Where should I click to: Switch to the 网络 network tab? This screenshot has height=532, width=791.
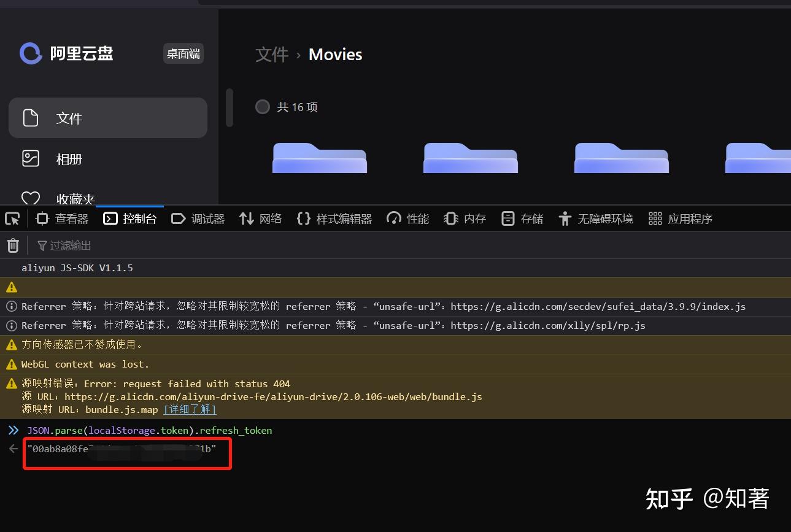261,218
